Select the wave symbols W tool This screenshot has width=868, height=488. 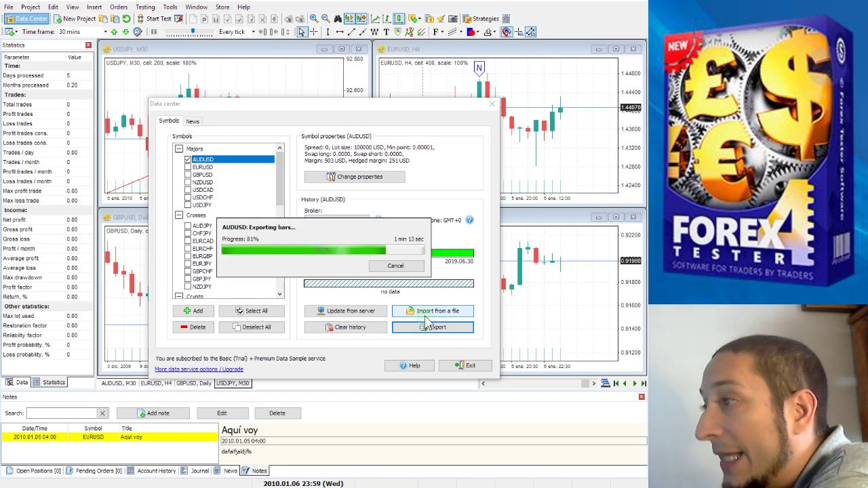[x=375, y=32]
